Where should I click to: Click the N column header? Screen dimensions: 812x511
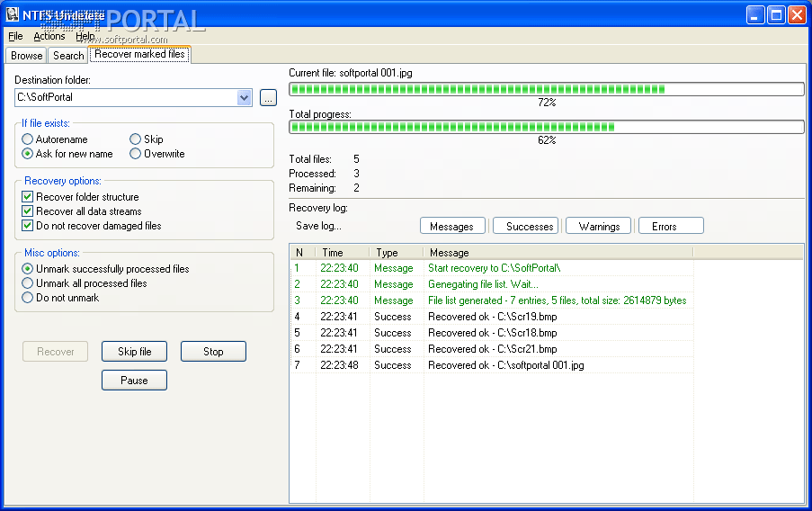(x=303, y=253)
